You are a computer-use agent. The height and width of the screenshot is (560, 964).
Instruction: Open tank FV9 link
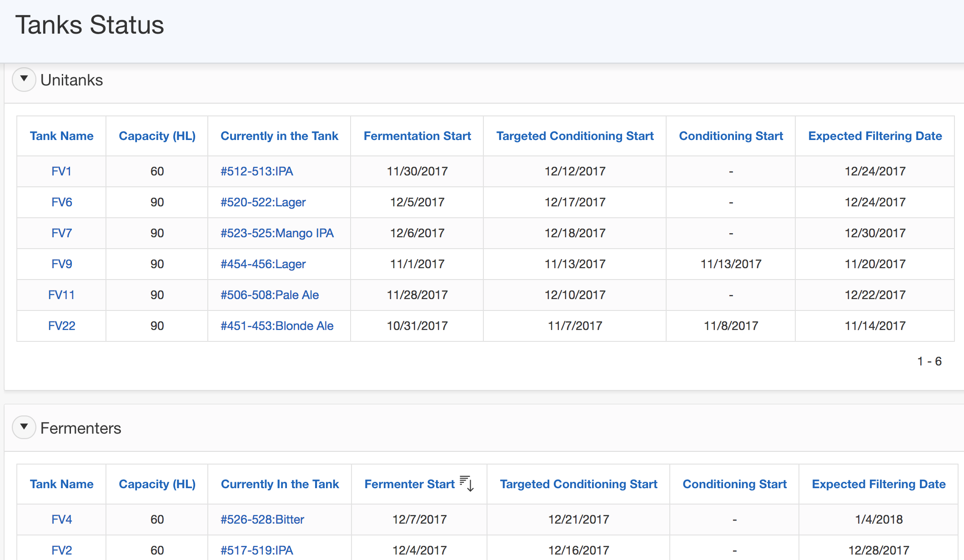tap(61, 264)
